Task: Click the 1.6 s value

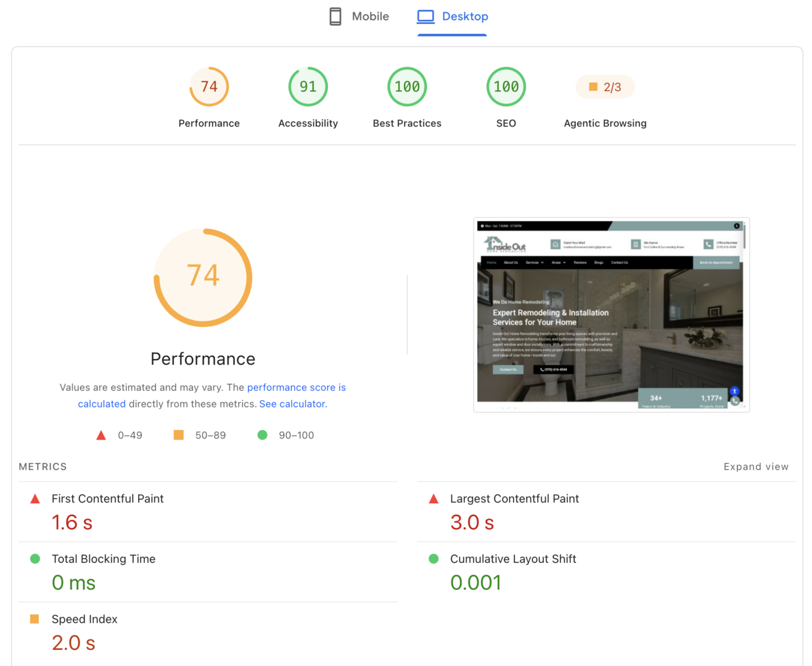Action: coord(72,522)
